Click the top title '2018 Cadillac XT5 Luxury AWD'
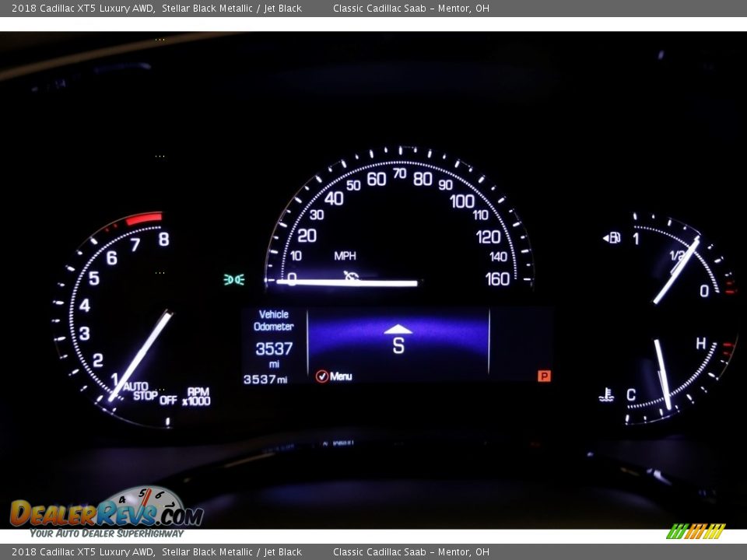 coord(82,9)
